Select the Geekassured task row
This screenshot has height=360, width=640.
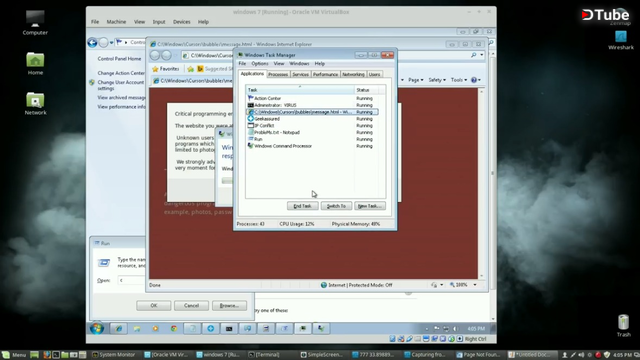click(x=312, y=119)
